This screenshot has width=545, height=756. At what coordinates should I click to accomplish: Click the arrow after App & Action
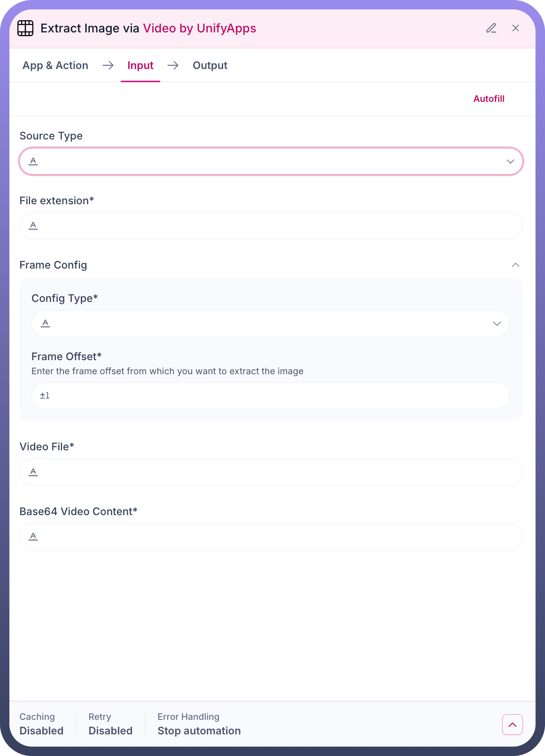point(108,65)
